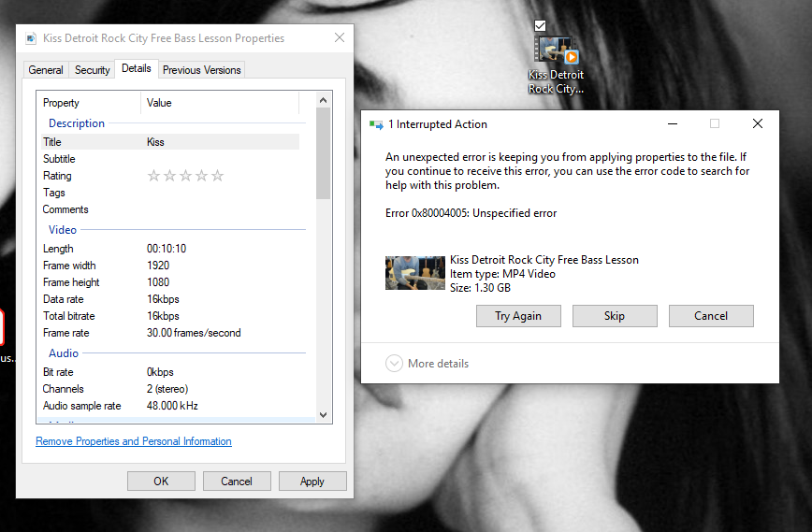Click the Value column header
The width and height of the screenshot is (812, 532).
tap(220, 103)
